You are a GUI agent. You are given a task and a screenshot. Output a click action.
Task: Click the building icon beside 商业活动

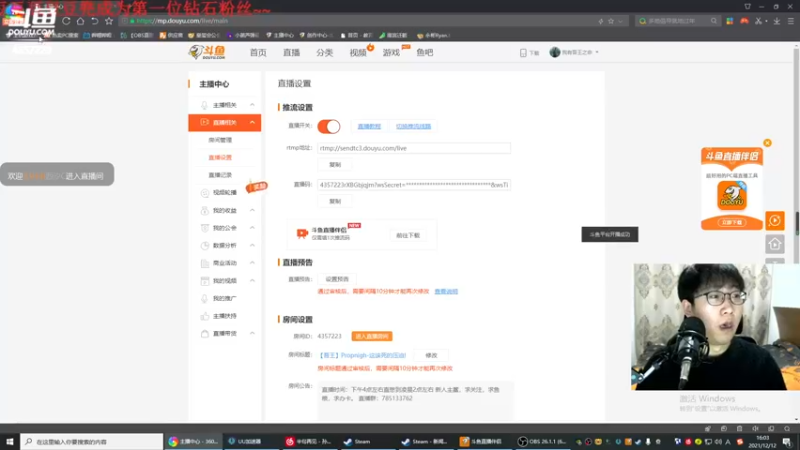pos(205,263)
